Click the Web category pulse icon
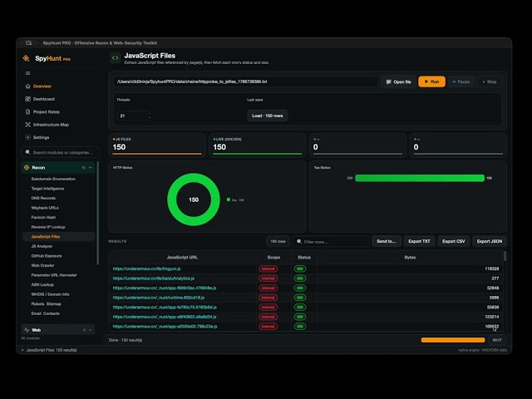The width and height of the screenshot is (532, 399). [x=27, y=330]
